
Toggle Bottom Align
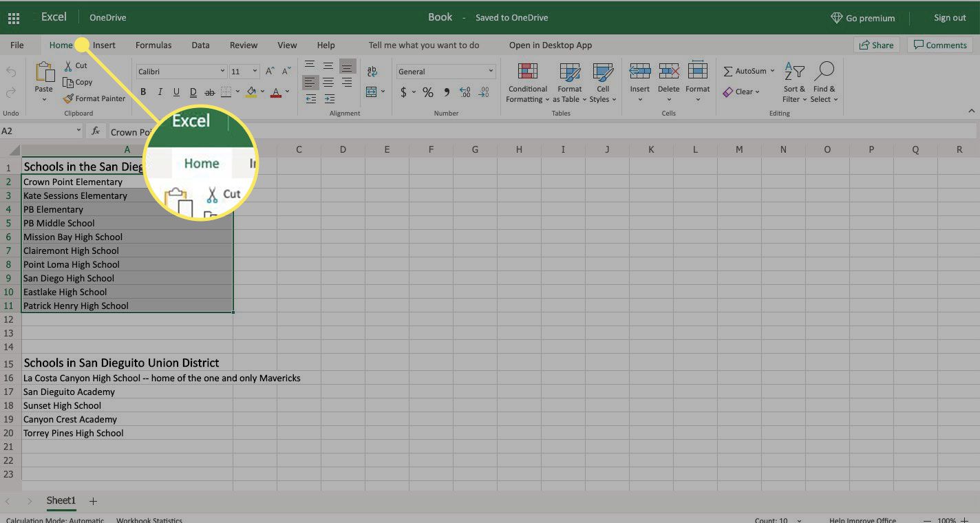pyautogui.click(x=348, y=66)
